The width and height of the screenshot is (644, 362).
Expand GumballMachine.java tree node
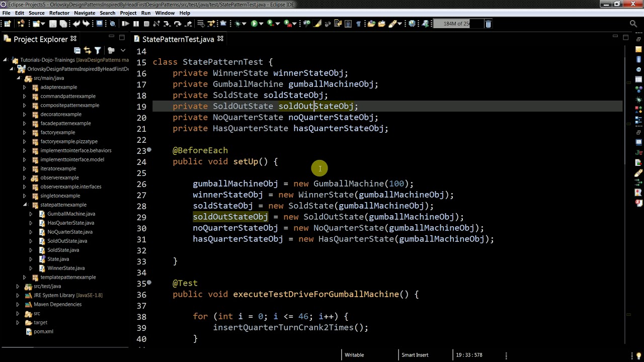coord(31,214)
